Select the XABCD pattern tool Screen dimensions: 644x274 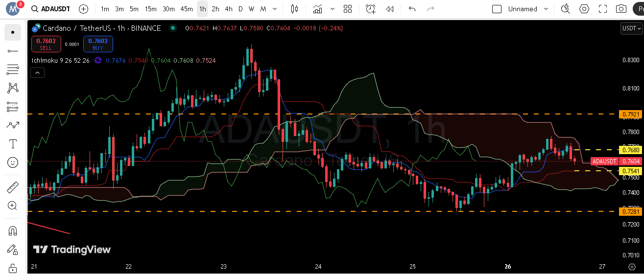click(13, 88)
